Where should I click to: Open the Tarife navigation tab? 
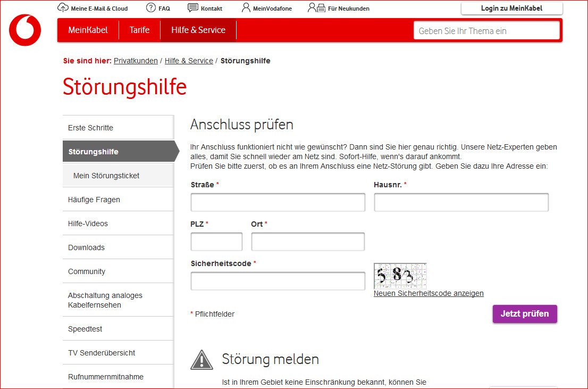click(139, 30)
